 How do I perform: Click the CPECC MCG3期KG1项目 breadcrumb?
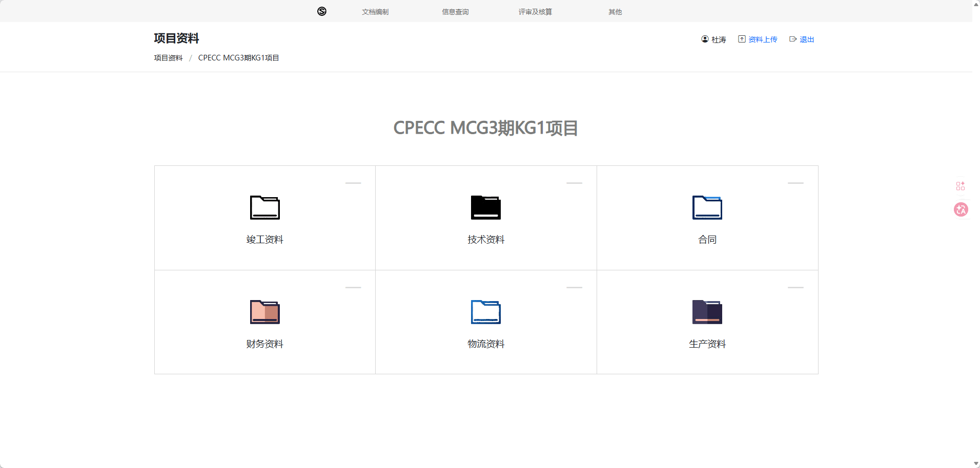pos(238,58)
